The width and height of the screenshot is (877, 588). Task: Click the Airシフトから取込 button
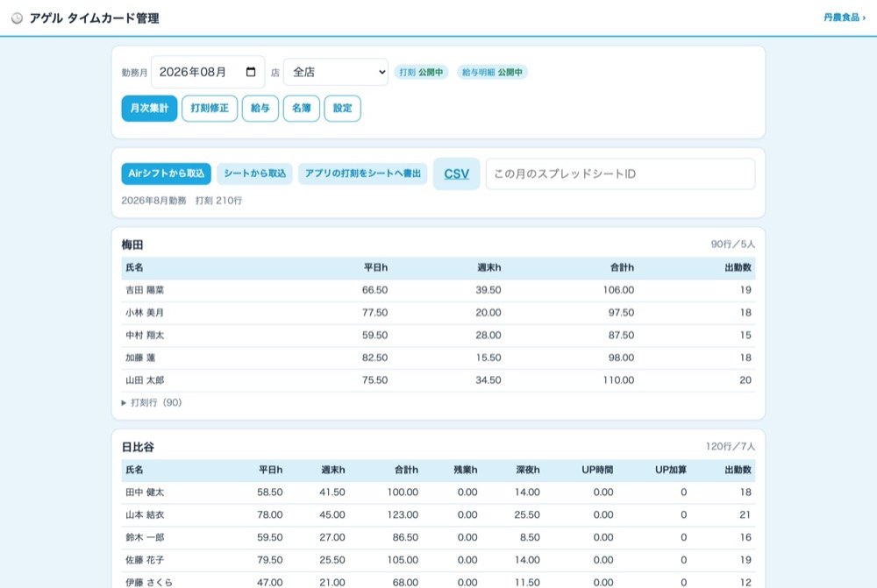tap(166, 174)
